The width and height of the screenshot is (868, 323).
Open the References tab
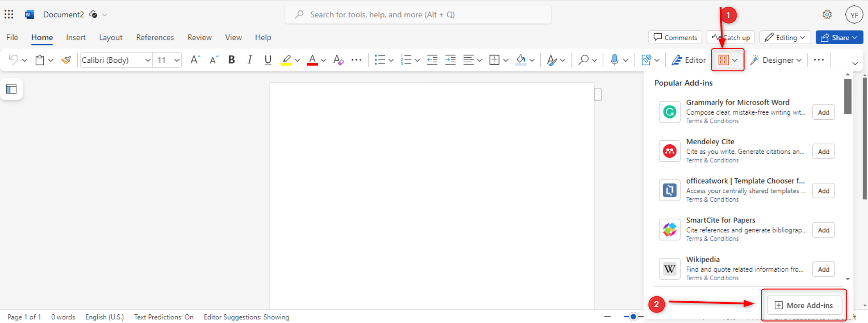point(155,37)
